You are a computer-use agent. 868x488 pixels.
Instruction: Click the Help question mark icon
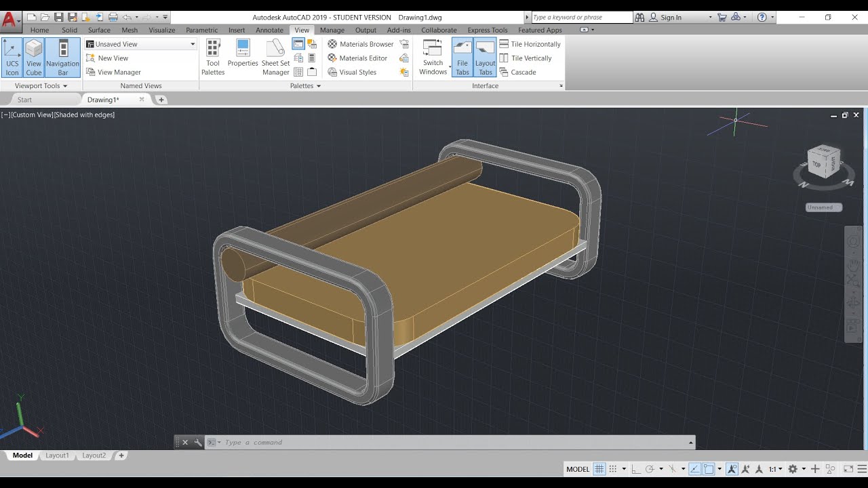click(762, 17)
